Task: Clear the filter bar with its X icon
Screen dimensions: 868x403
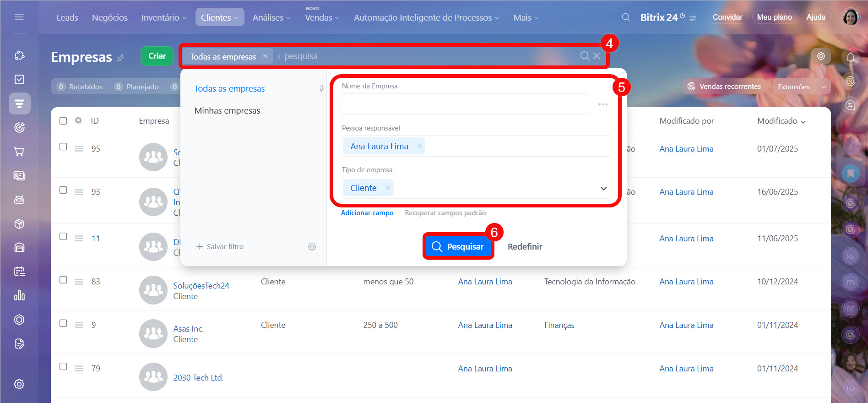Action: click(597, 56)
